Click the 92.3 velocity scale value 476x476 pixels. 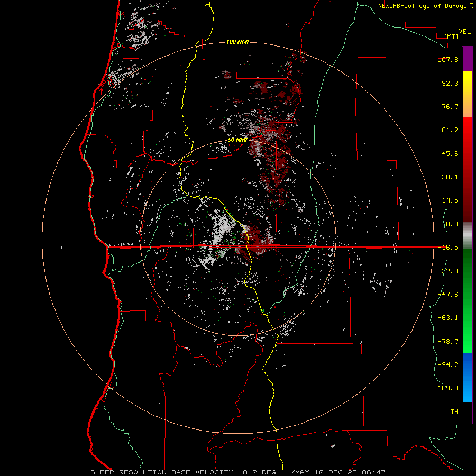(x=450, y=83)
